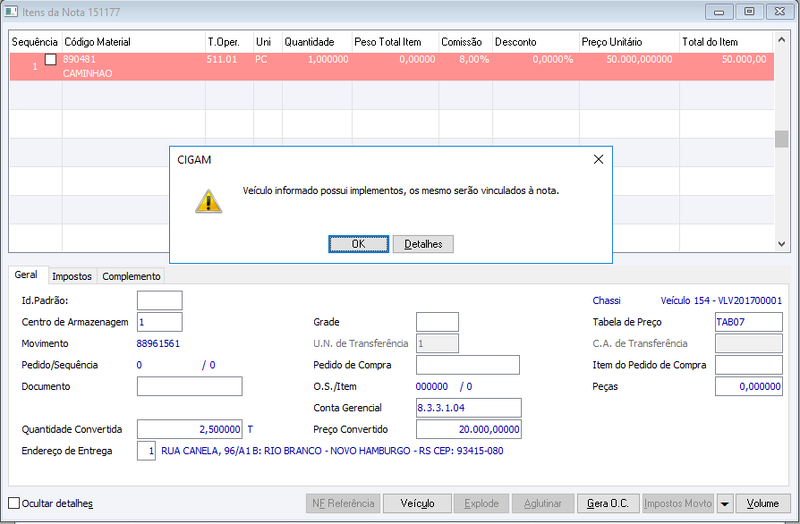Click the Quantidade column header
The image size is (800, 524).
[317, 42]
